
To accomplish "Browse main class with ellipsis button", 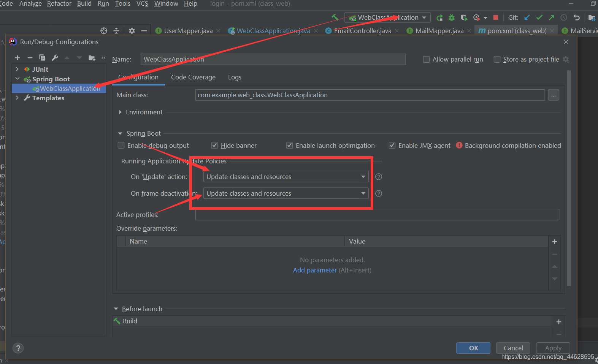I will (x=554, y=95).
